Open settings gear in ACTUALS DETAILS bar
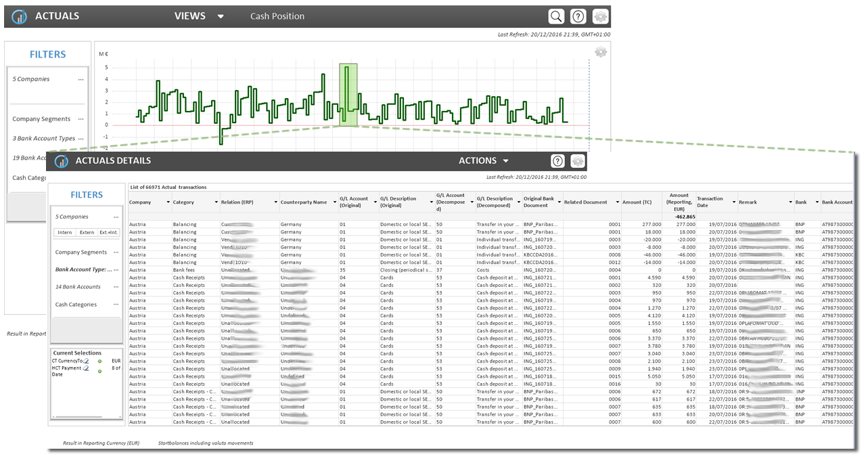The image size is (868, 467). click(x=577, y=160)
